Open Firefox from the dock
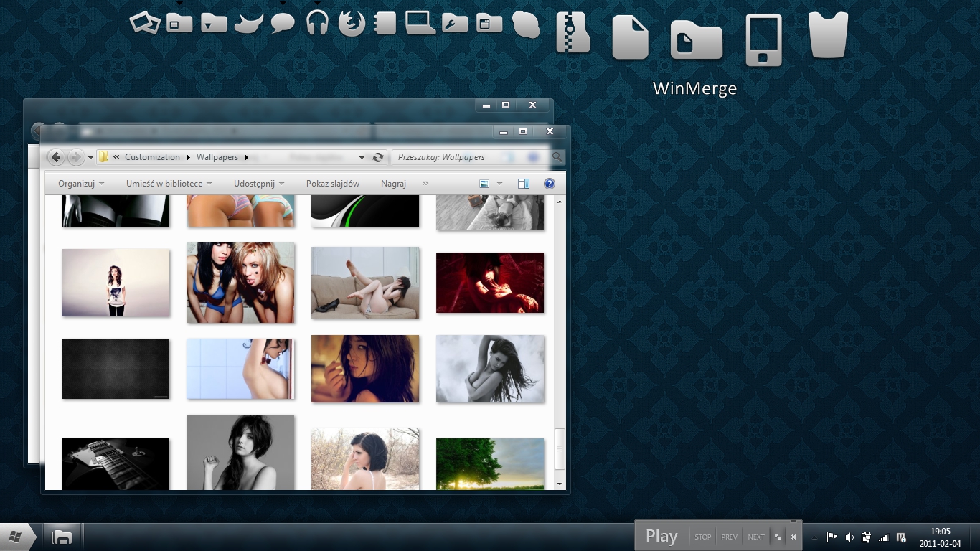This screenshot has height=551, width=980. (x=352, y=23)
